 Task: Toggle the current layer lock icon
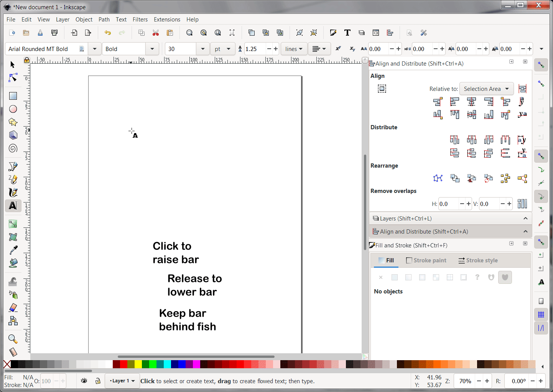tap(98, 381)
